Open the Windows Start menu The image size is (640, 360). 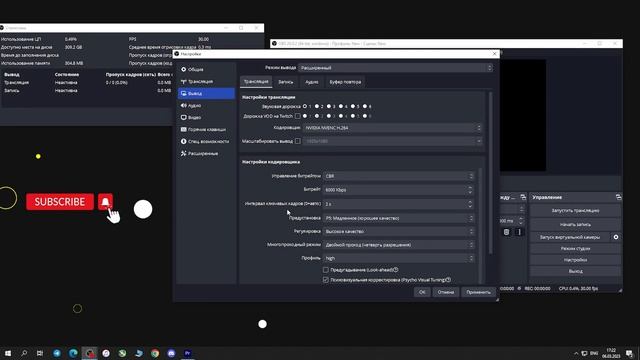click(x=8, y=353)
